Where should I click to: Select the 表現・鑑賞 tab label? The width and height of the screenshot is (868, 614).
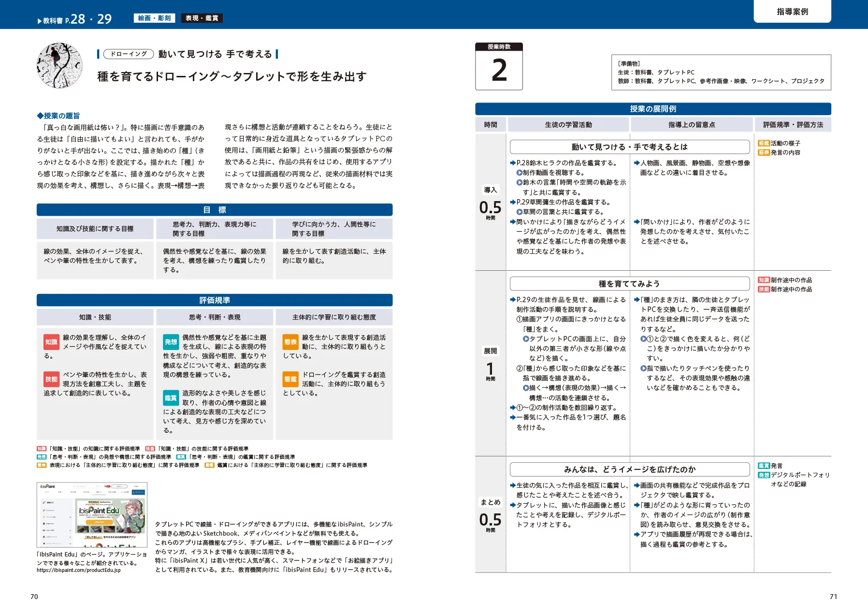[x=202, y=18]
